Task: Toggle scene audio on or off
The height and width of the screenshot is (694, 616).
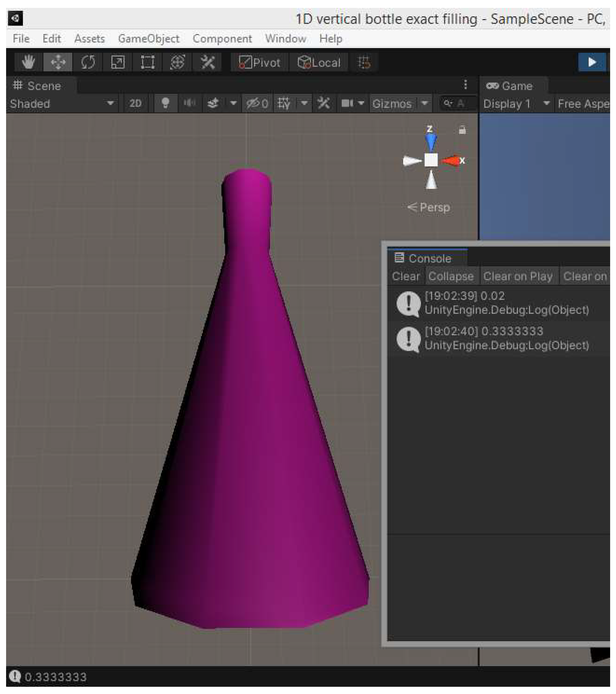Action: click(x=189, y=103)
